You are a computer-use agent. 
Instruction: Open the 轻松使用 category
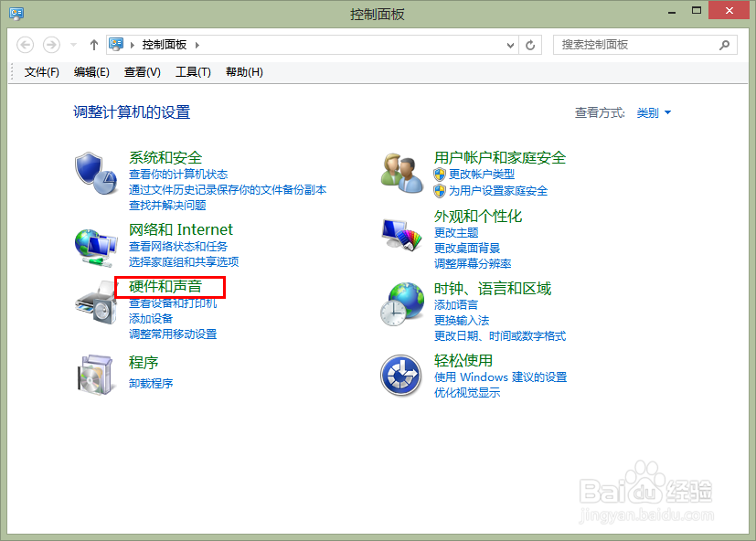pos(463,360)
